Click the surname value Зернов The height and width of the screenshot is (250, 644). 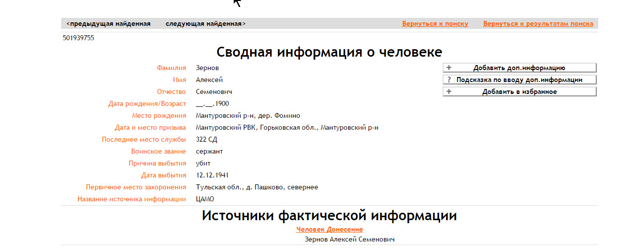[x=207, y=68]
